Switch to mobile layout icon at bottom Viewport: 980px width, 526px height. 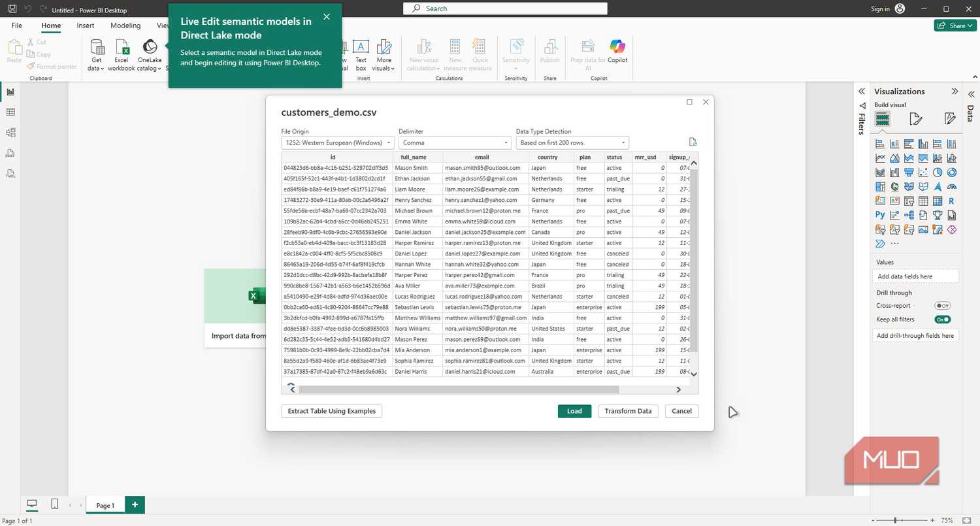click(x=55, y=504)
